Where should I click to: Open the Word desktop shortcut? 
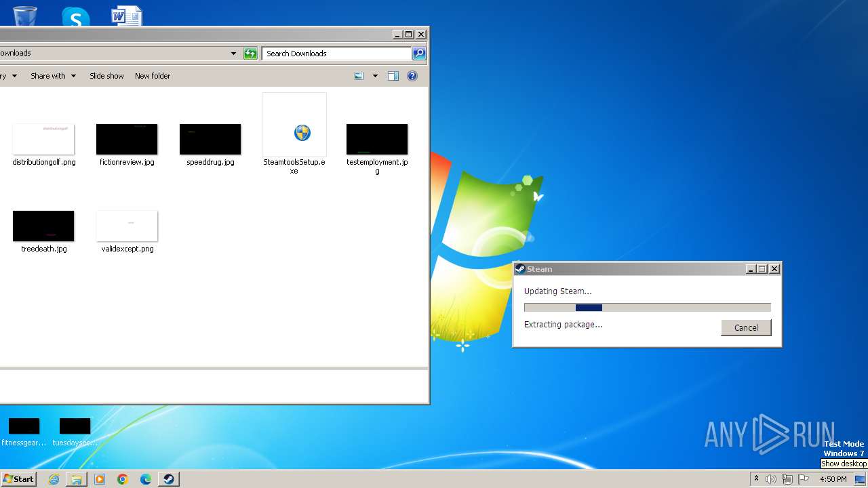(126, 16)
